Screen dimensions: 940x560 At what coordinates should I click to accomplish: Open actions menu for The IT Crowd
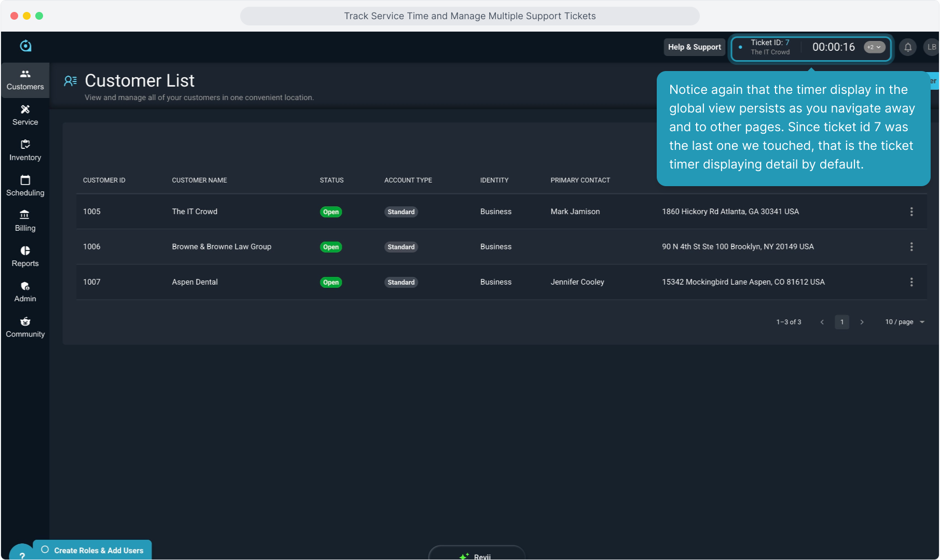pos(911,212)
